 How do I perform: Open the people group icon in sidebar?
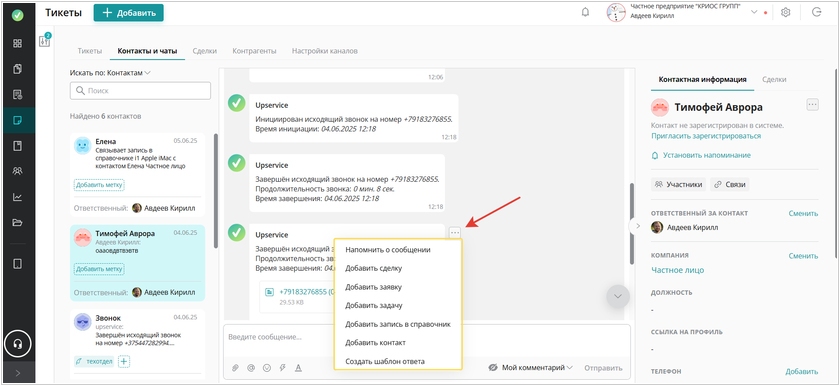coord(18,172)
